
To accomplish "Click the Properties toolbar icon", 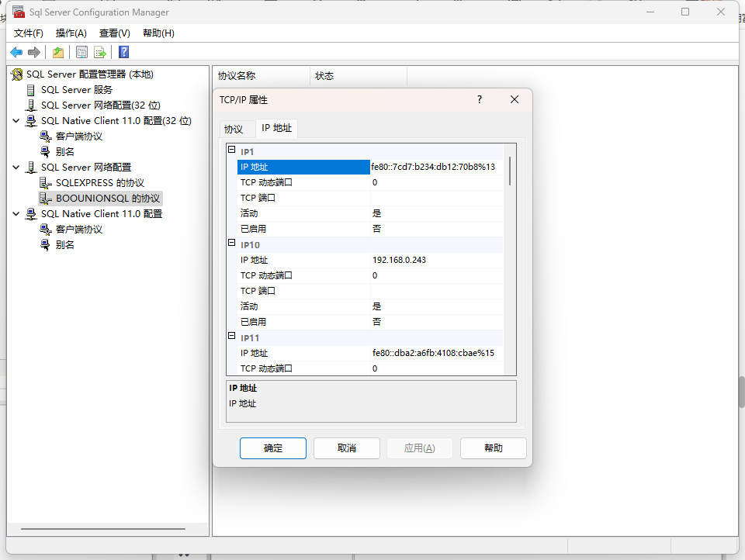I will [81, 52].
